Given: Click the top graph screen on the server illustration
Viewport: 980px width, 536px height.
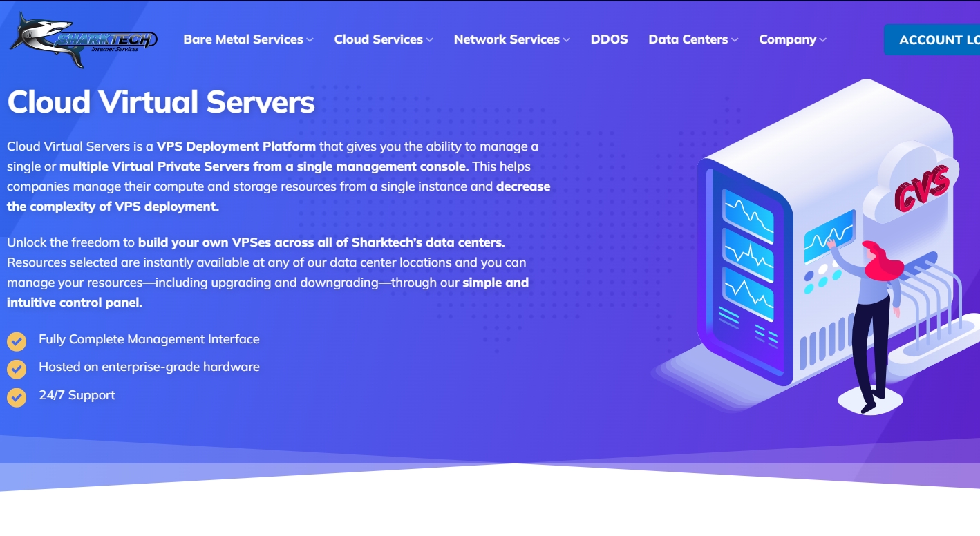Looking at the screenshot, I should pos(748,216).
